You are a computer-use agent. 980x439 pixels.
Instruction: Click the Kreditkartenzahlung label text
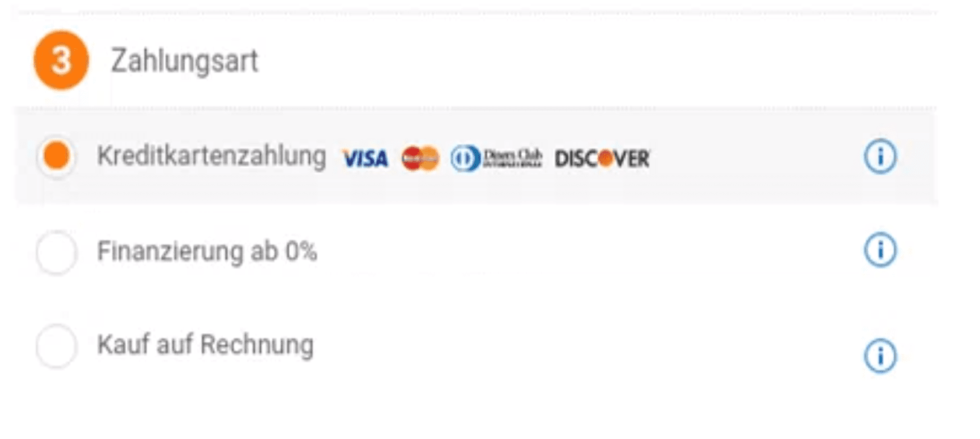point(211,156)
